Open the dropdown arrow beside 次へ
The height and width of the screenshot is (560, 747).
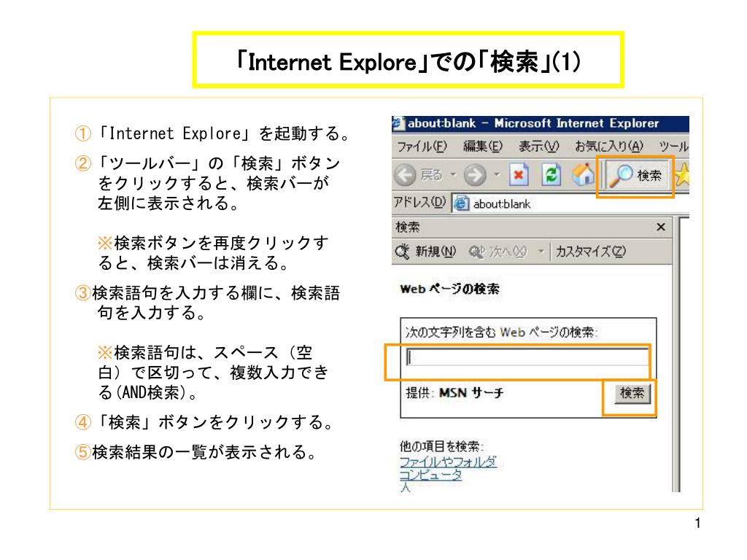(x=541, y=251)
